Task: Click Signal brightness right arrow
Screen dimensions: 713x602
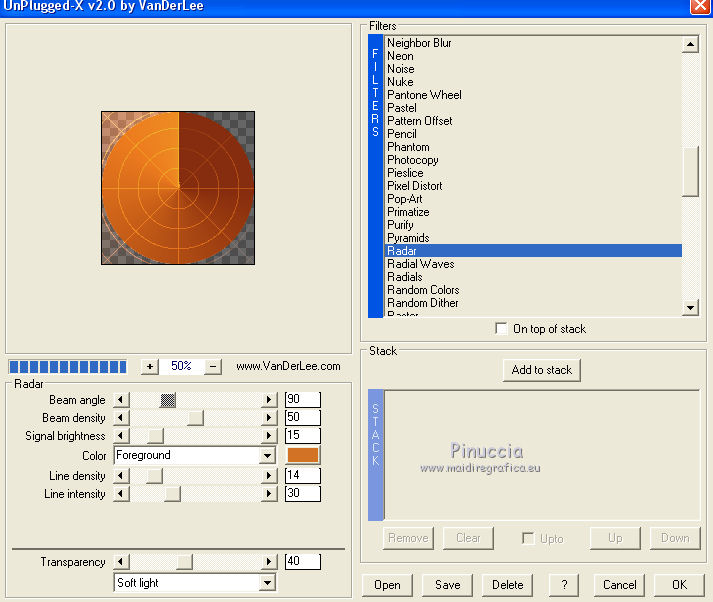Action: 269,436
